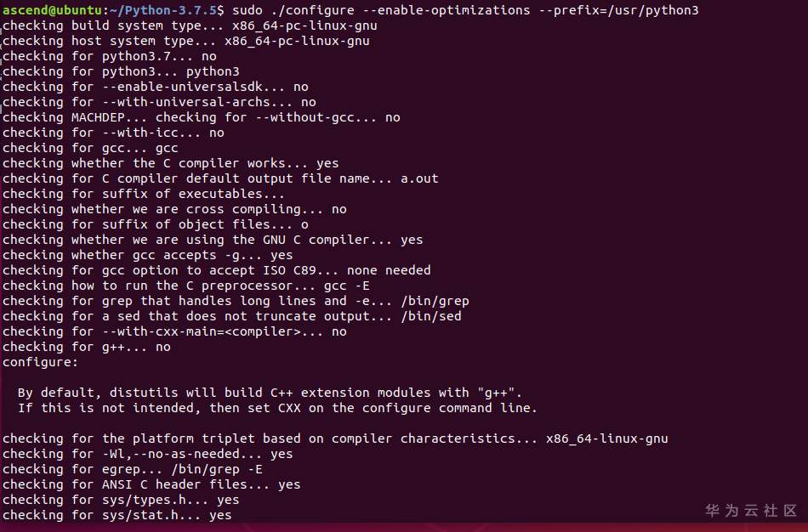Viewport: 808px width, 532px height.
Task: Click the 'checking for python3.7... no' line
Action: (x=110, y=56)
